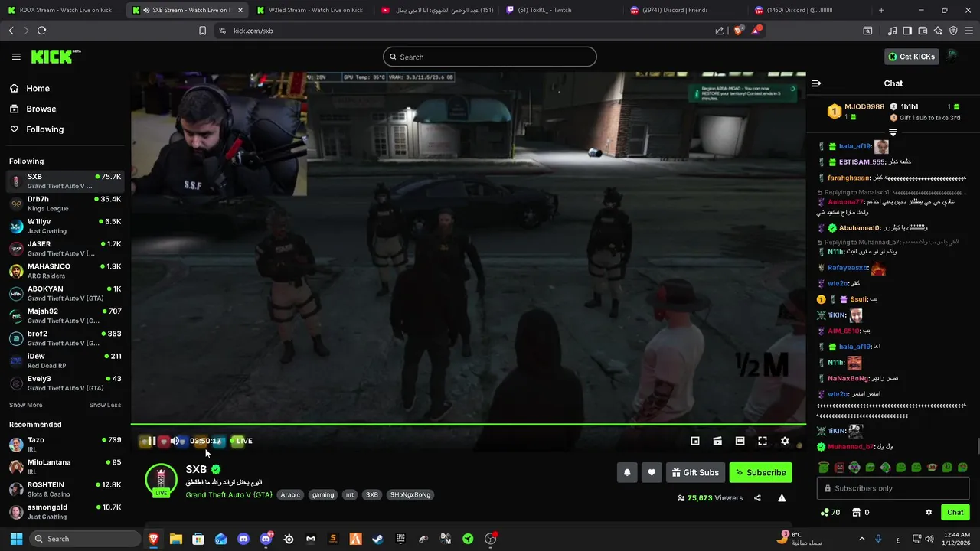
Task: Open Brave Wallet toolbar icon
Action: (x=923, y=31)
